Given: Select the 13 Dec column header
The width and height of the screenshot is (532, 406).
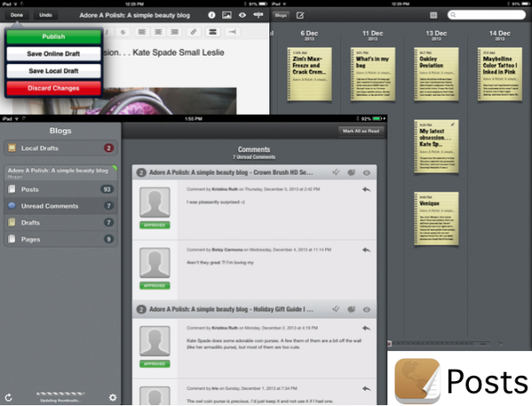Looking at the screenshot, I should [436, 35].
